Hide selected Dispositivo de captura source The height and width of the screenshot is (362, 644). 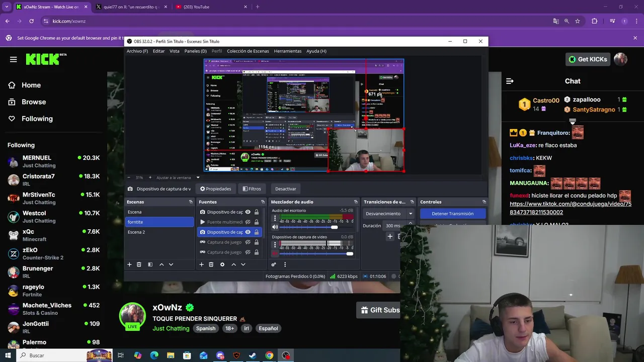248,232
